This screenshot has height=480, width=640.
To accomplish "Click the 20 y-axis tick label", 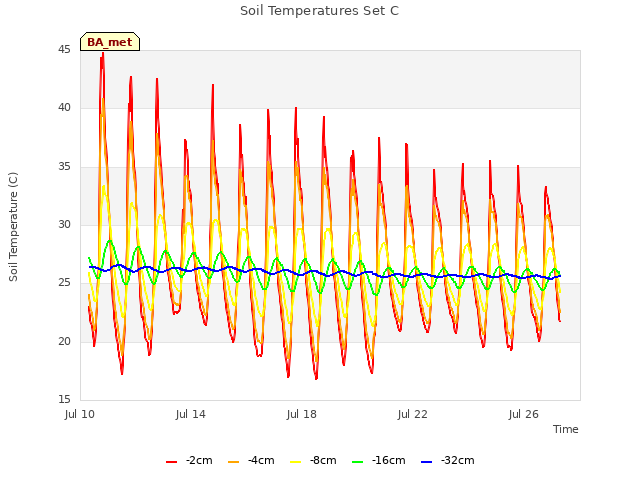I will (x=64, y=341).
